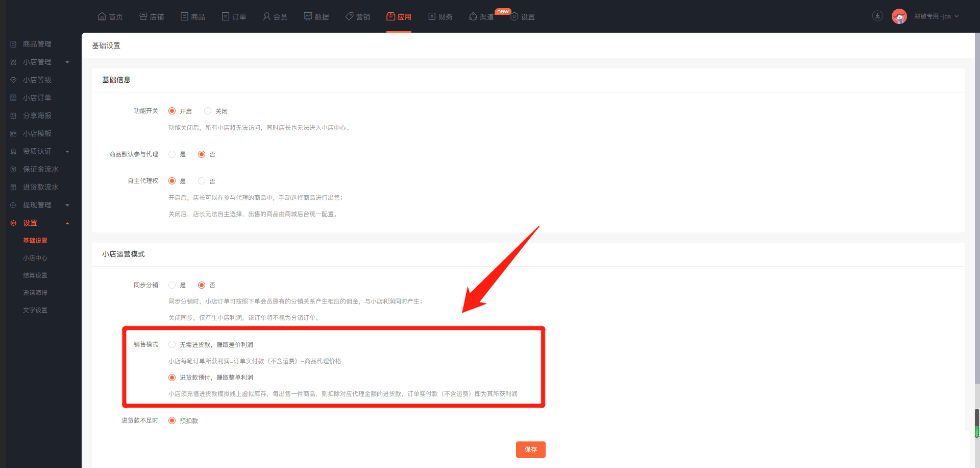Switch to the 财务 top menu
Screen dimensions: 980x468
(x=440, y=16)
